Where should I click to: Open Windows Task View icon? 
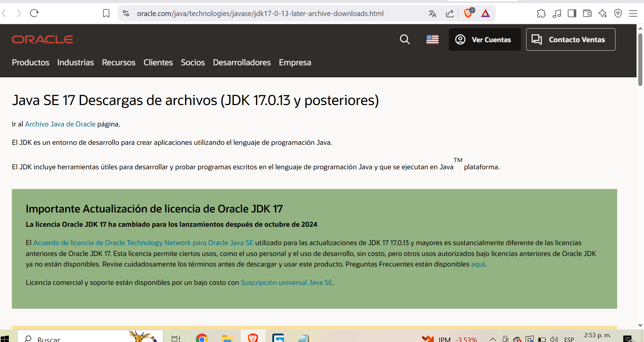point(176,339)
